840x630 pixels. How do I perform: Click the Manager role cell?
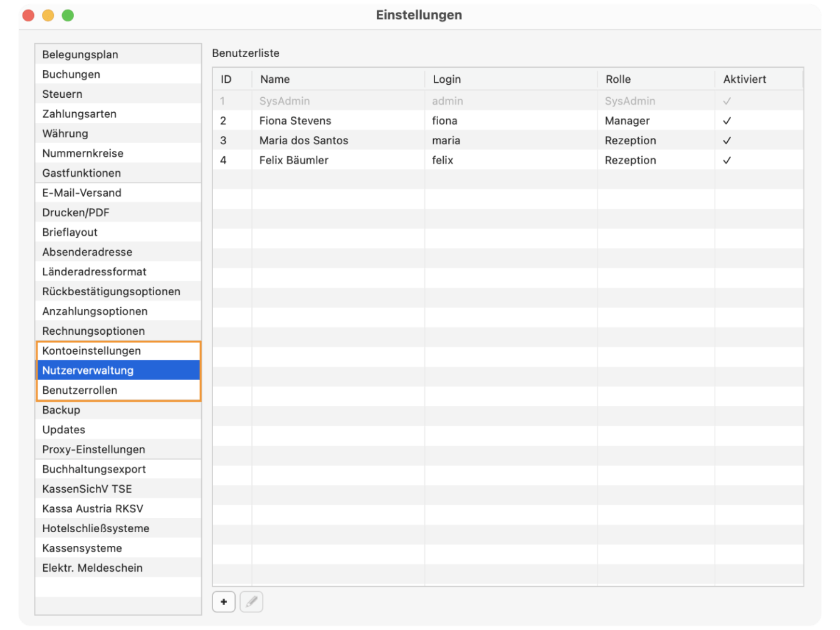pos(656,121)
